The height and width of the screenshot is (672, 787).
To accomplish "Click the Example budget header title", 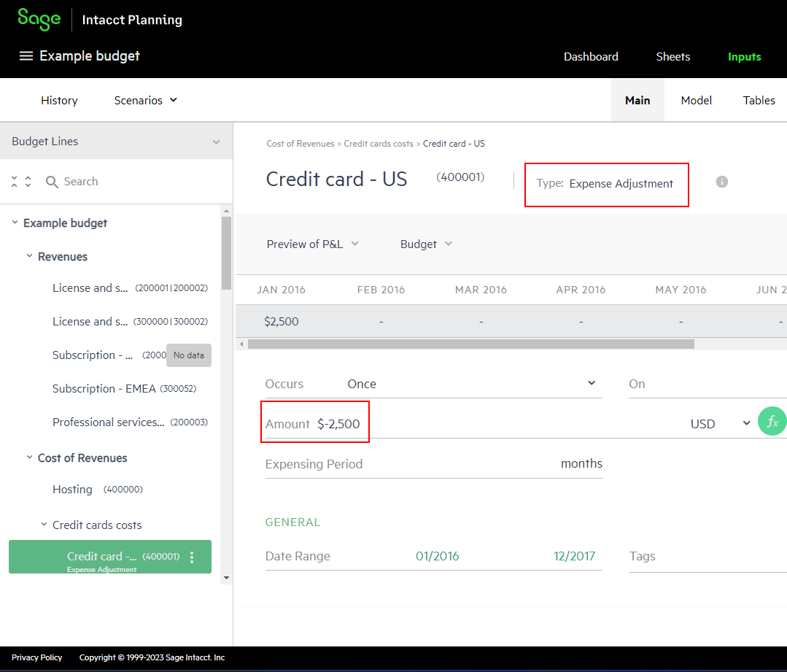I will (89, 55).
